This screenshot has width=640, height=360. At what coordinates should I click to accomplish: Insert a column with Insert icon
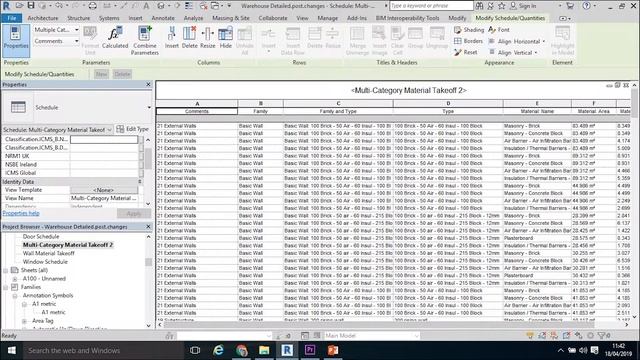click(172, 38)
